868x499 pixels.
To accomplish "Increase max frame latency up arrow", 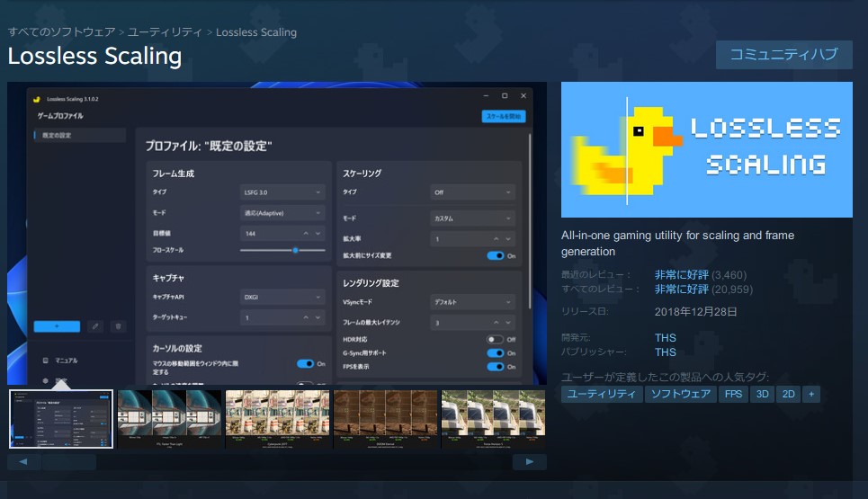I will pyautogui.click(x=496, y=323).
